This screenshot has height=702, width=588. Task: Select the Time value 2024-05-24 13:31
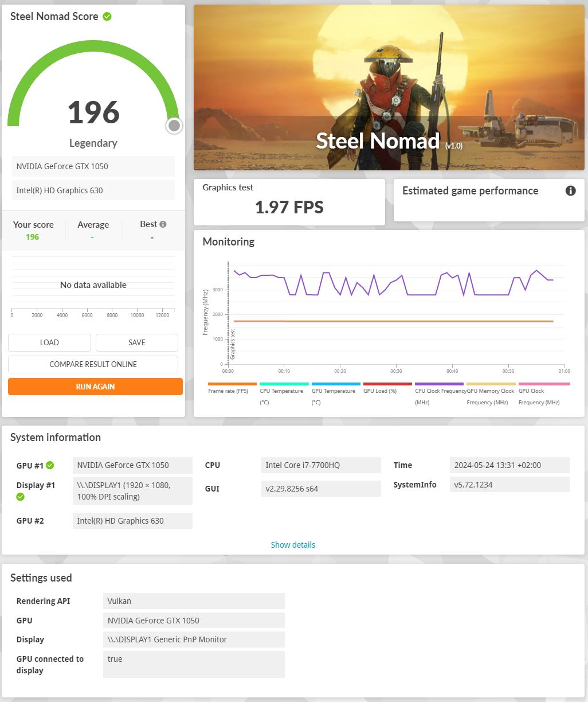509,465
